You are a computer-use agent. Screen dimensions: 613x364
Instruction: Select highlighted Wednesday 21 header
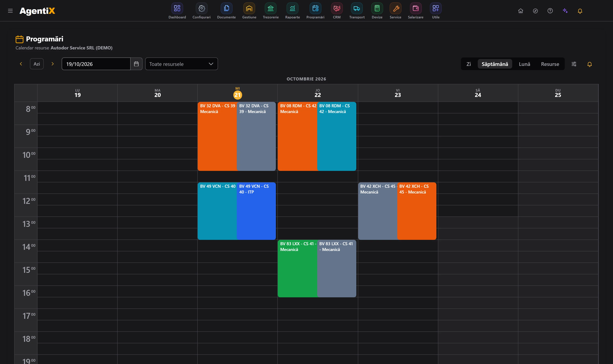[238, 93]
